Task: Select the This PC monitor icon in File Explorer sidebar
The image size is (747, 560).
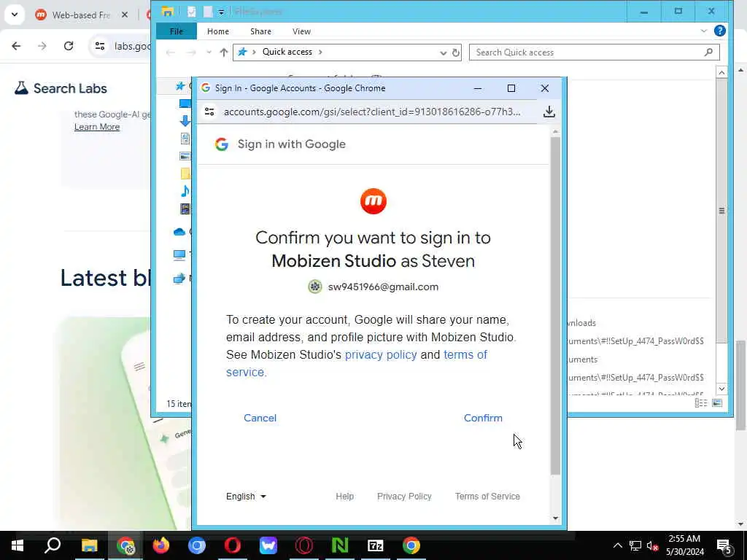Action: 179,255
